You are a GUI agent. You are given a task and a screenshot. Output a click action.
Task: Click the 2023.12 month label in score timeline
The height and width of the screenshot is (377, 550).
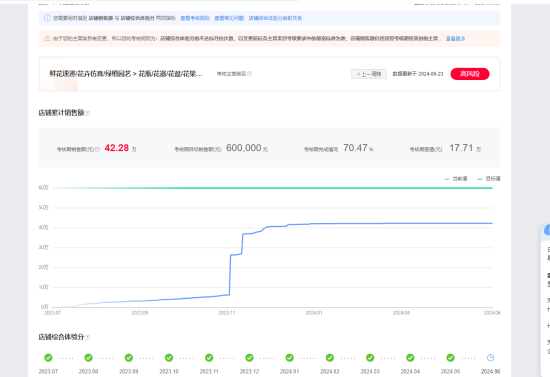[249, 371]
